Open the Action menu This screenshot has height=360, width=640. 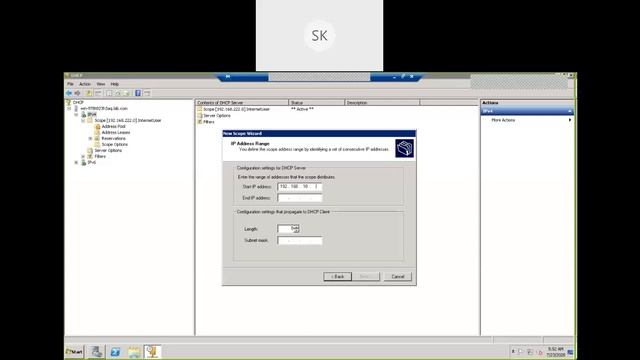[85, 84]
